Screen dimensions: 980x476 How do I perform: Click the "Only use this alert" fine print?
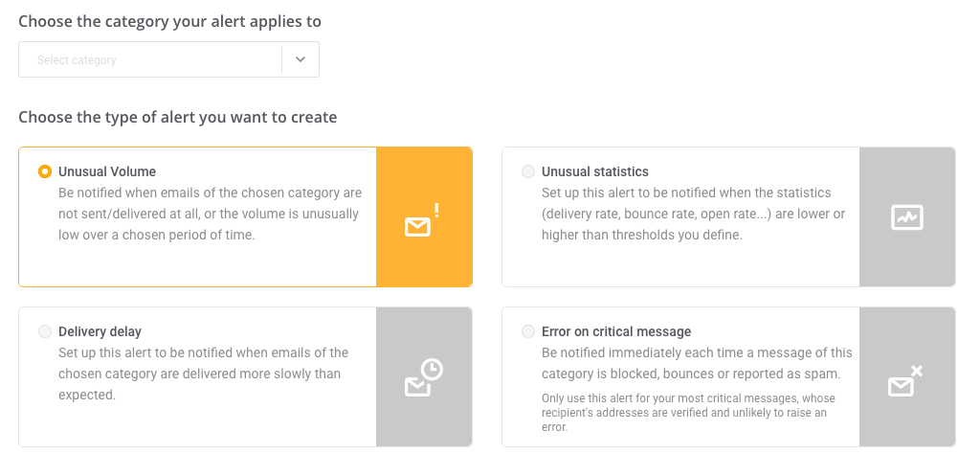click(x=688, y=413)
